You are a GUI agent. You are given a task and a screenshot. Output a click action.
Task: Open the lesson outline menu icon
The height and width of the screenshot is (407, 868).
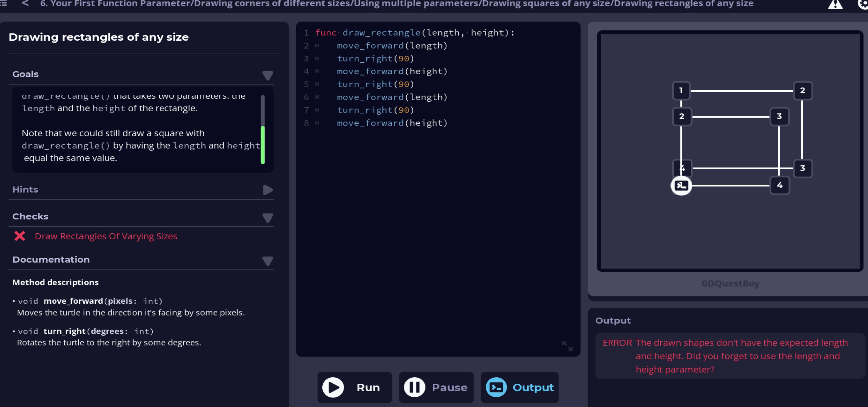(3, 3)
